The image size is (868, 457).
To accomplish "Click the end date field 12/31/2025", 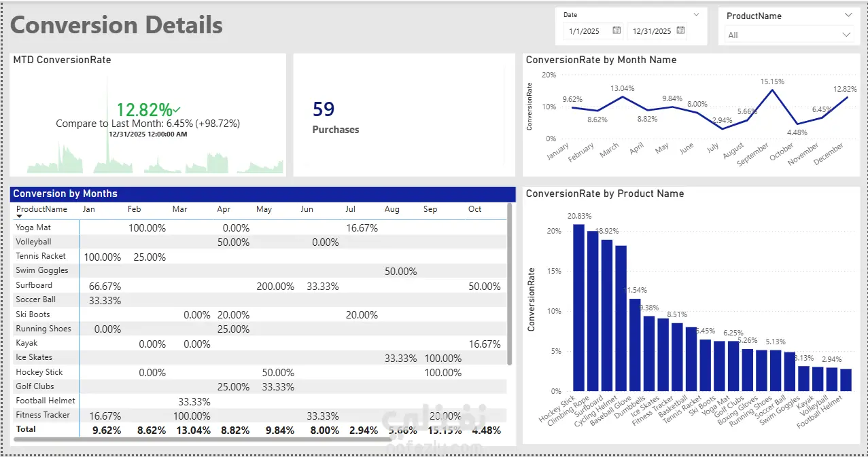I will pyautogui.click(x=657, y=31).
